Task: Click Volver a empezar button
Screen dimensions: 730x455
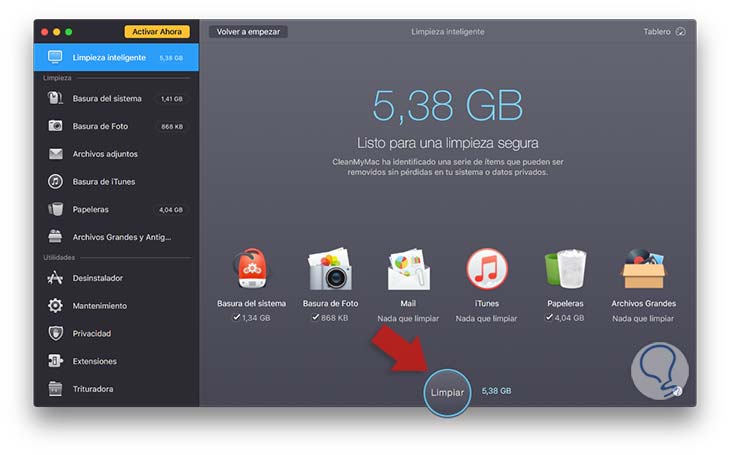Action: [248, 32]
